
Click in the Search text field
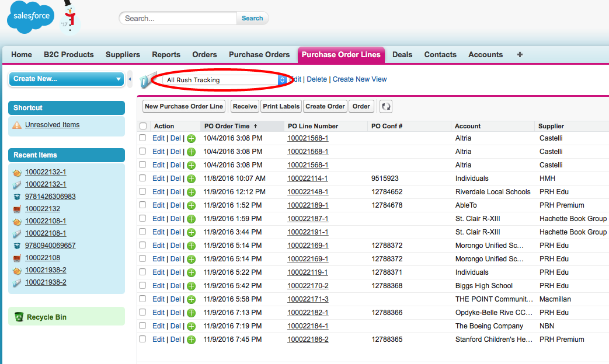point(178,18)
